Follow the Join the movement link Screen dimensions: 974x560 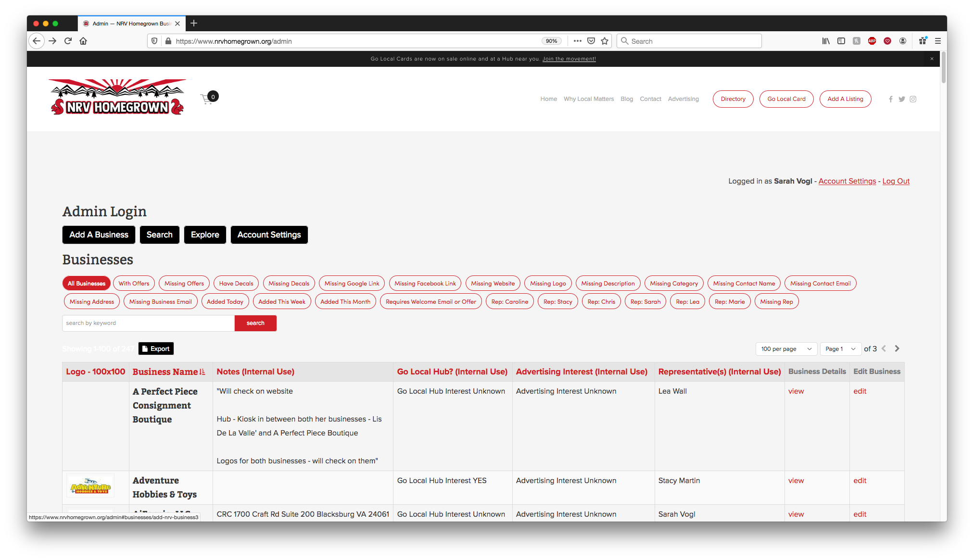(x=569, y=59)
